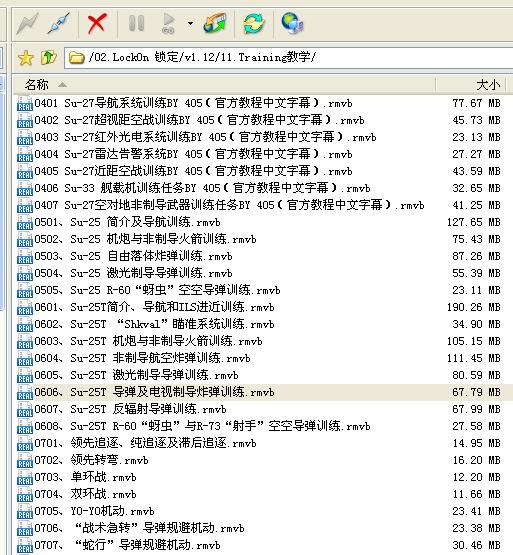Select file 0407 Su-27空对地非制导武器训练任务
Viewport: 513px width, 555px height.
click(229, 205)
